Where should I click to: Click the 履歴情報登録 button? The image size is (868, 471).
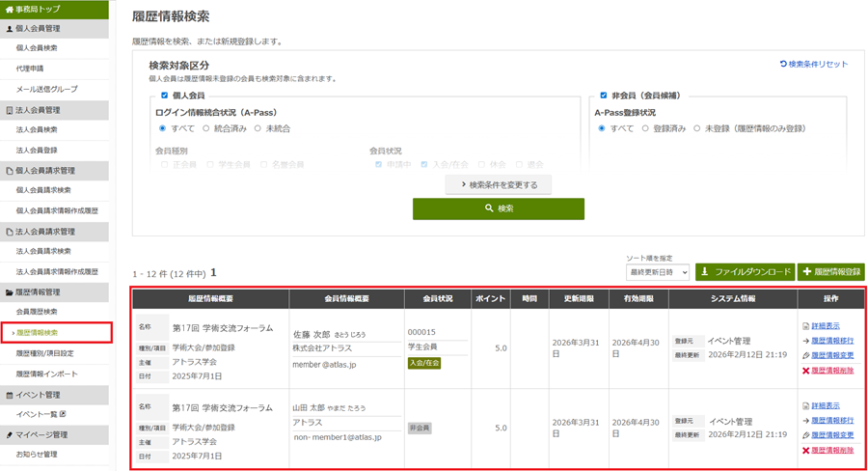(831, 271)
